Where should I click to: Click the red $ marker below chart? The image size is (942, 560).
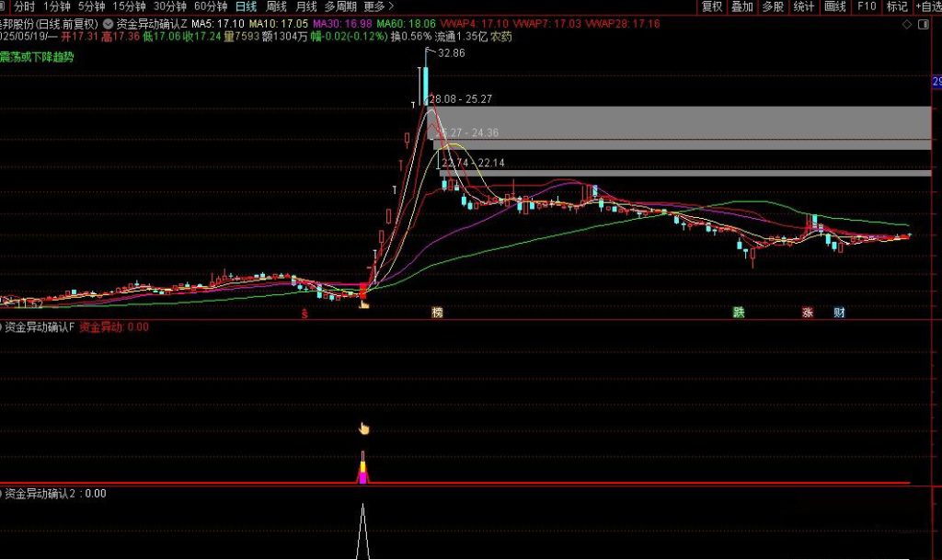305,313
